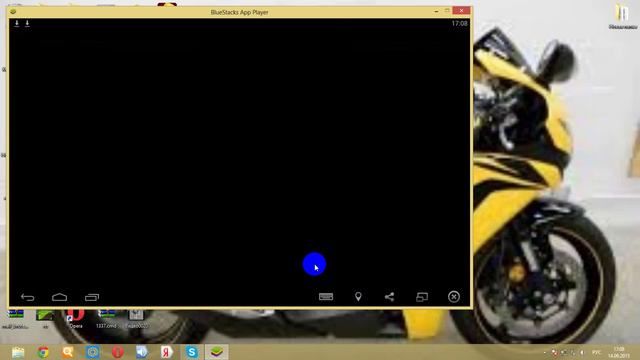640x360 pixels.
Task: Minimize the BlueStacks App Player window
Action: [x=436, y=11]
